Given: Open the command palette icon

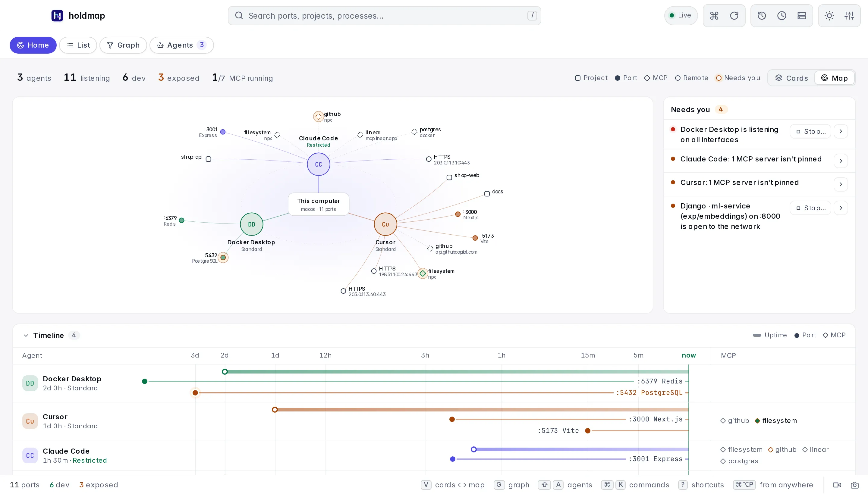Looking at the screenshot, I should (714, 16).
